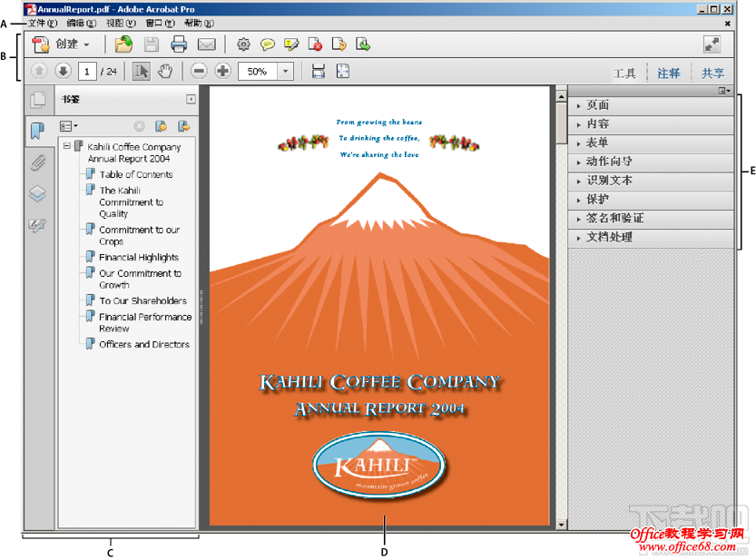Open the 视图 menu
This screenshot has height=560, width=756.
pyautogui.click(x=121, y=23)
